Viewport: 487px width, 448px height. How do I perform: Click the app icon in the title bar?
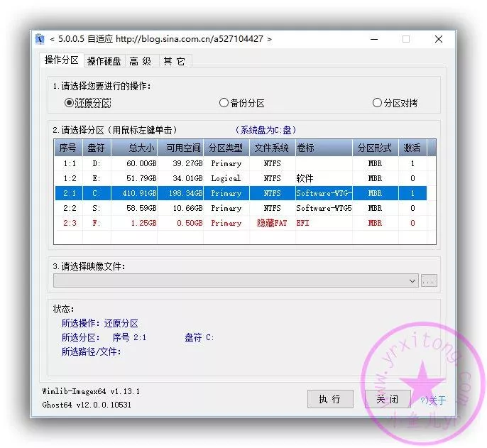(x=40, y=39)
